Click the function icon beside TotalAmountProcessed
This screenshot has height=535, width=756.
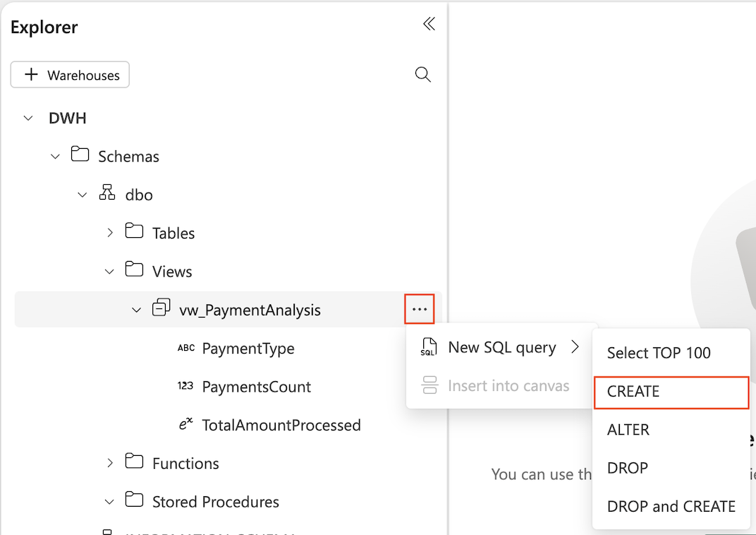pos(184,425)
